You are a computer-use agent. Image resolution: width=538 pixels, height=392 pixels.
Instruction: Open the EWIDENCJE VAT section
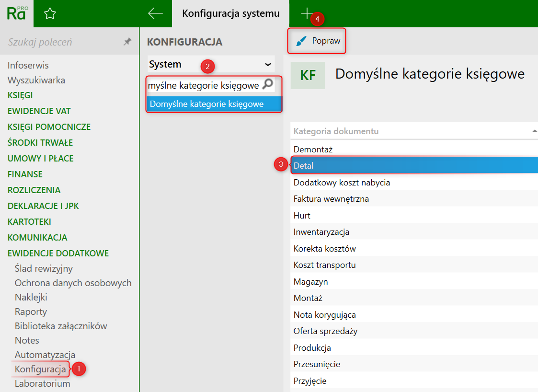coord(39,111)
